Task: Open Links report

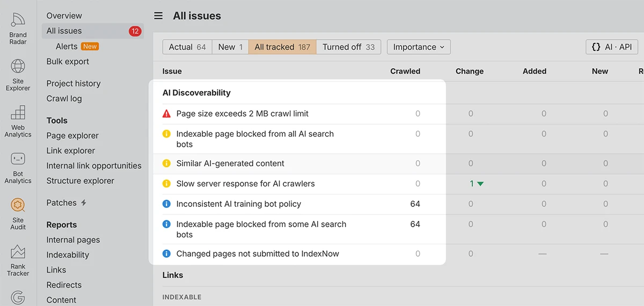Action: click(x=56, y=270)
